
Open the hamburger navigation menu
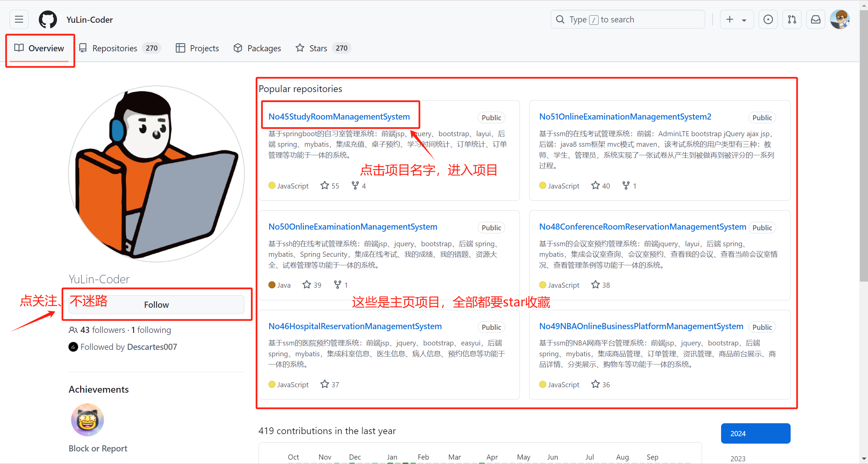point(19,19)
